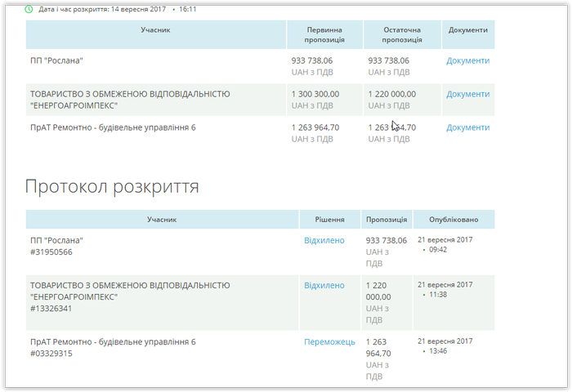
Task: Open Документи link for ЕНЕРГОАГРОІМПЕКС
Action: coord(467,94)
